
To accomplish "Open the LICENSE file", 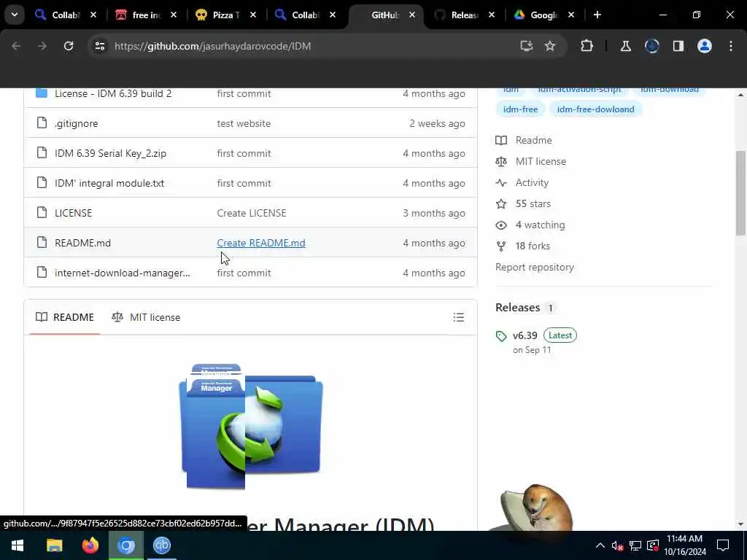I will 74,213.
